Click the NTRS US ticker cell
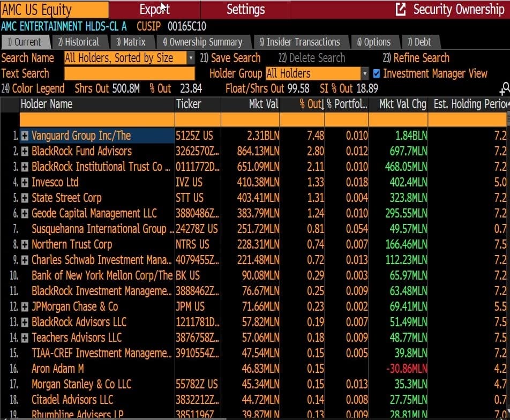Screen dimensions: 510x420 [192, 244]
